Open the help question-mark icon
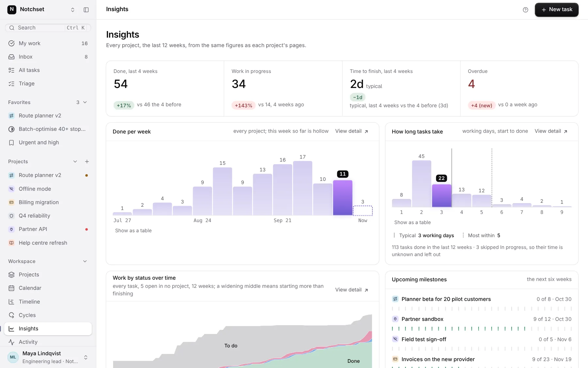588x368 pixels. pos(525,10)
